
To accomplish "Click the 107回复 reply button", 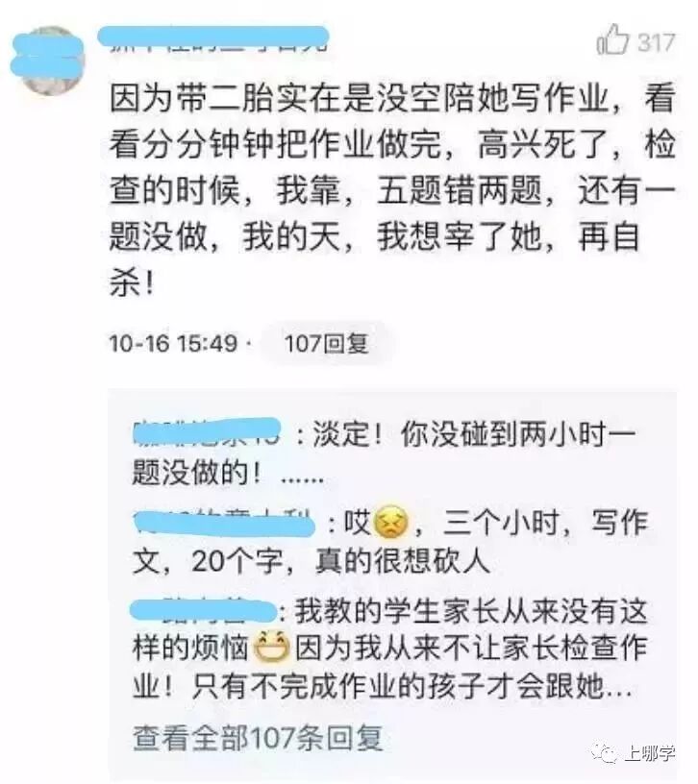I will [326, 344].
